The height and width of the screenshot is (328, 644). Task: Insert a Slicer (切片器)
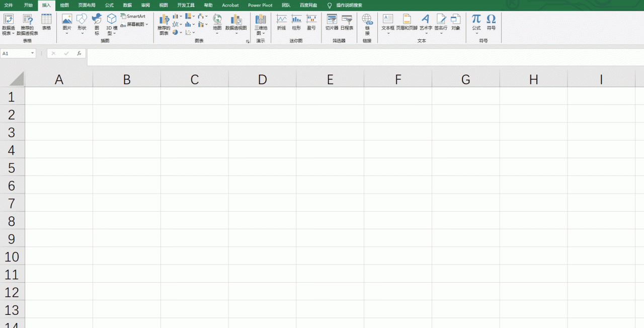click(332, 23)
